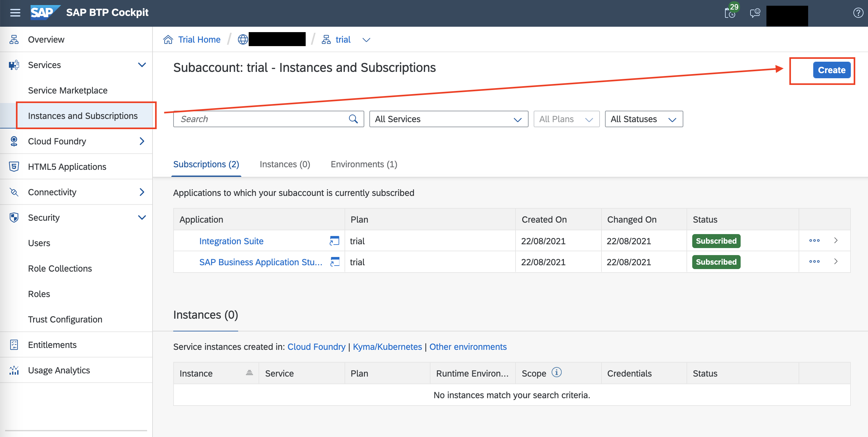Switch to the Instances (0) tab
The height and width of the screenshot is (437, 868).
click(285, 164)
